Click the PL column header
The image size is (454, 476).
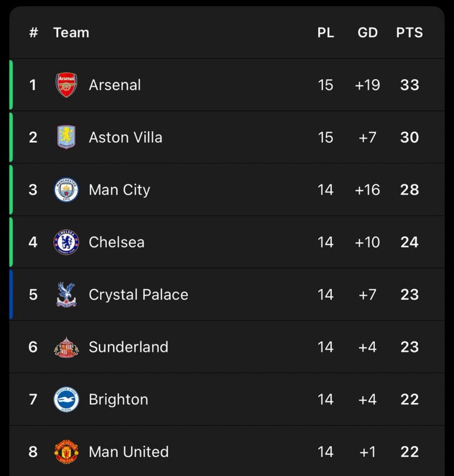pos(325,33)
